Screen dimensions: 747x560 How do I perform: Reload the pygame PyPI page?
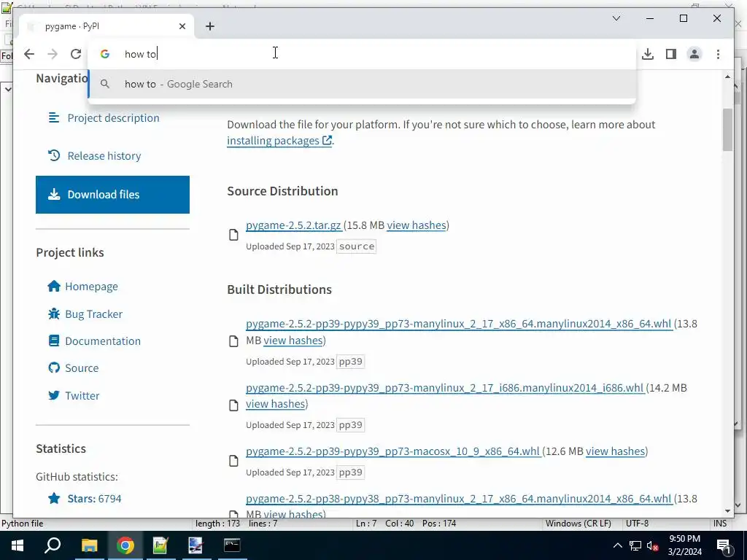[76, 54]
